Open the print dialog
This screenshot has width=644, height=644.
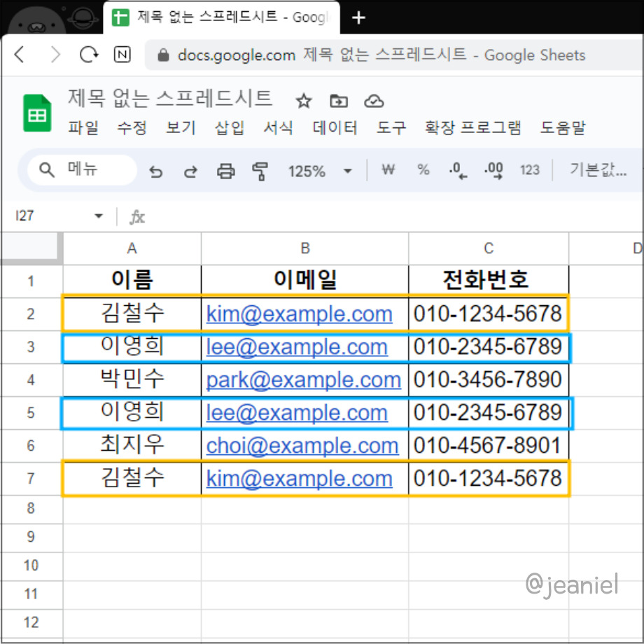tap(225, 170)
